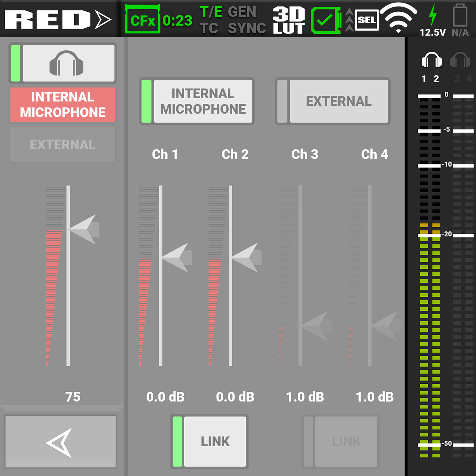
Task: Select External headphone source option
Action: [x=63, y=145]
